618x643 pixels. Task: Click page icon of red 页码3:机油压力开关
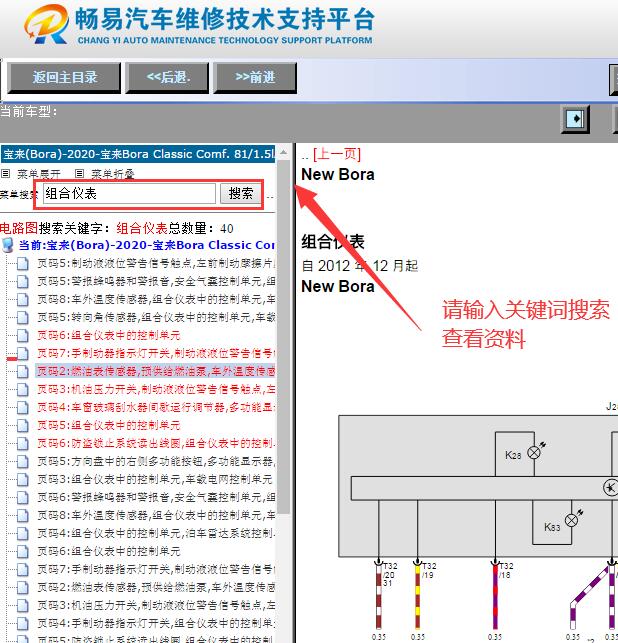tap(23, 389)
